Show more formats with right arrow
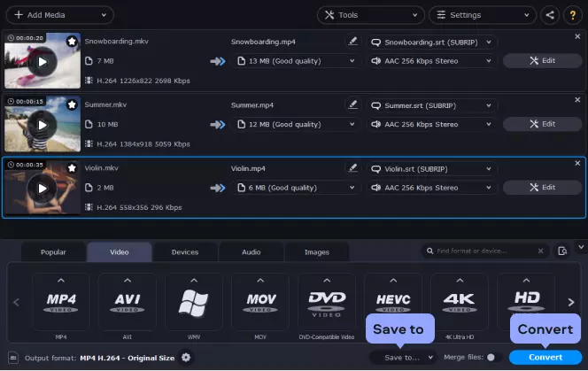Viewport: 588px width, 371px height. tap(571, 302)
